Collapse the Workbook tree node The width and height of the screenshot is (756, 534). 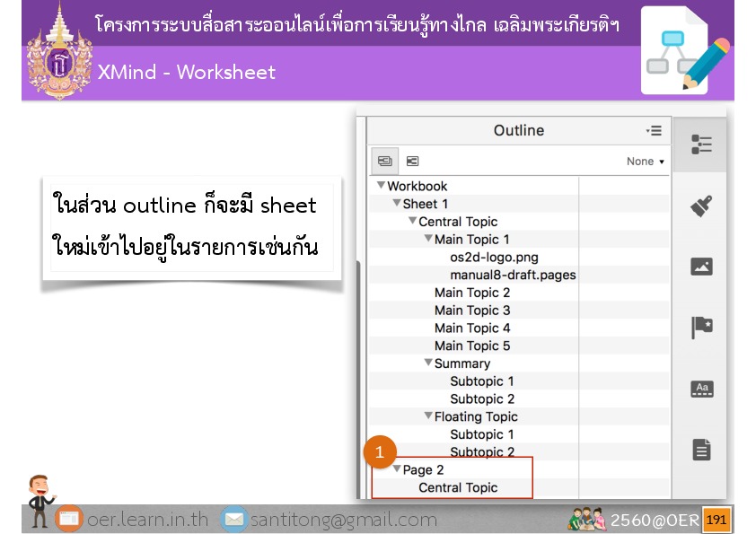(381, 187)
